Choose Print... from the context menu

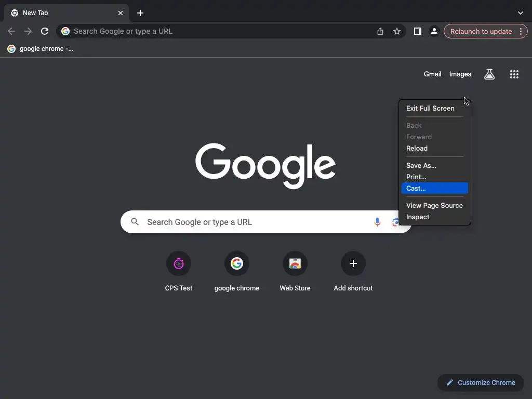coord(435,177)
